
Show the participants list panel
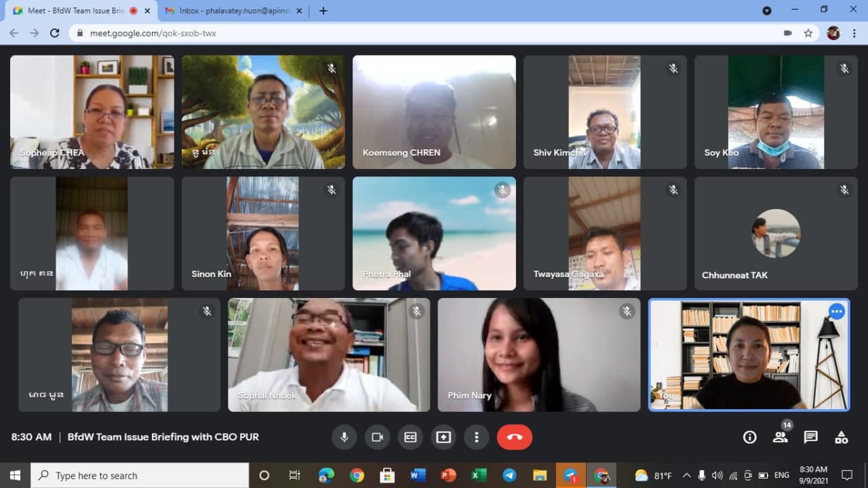pyautogui.click(x=780, y=437)
